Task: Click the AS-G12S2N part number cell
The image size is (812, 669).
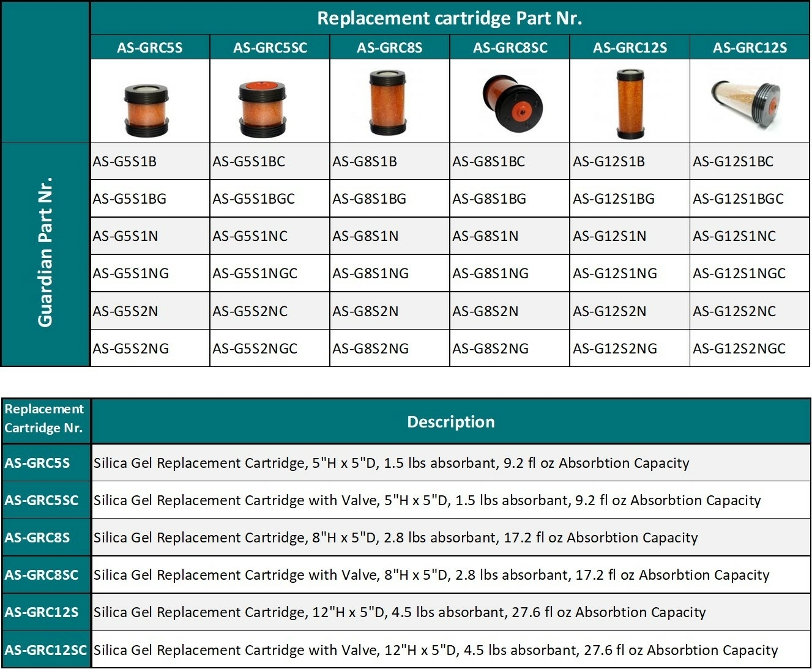Action: 609,311
